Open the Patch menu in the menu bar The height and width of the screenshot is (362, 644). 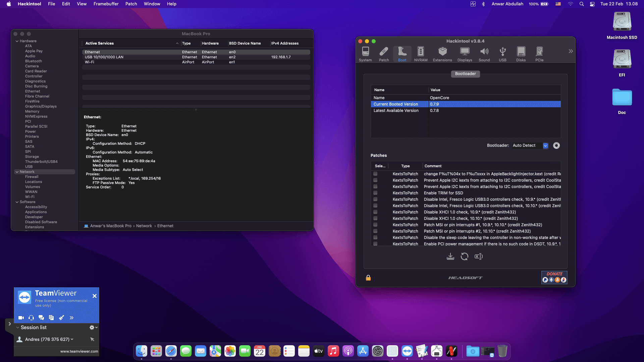click(x=131, y=4)
